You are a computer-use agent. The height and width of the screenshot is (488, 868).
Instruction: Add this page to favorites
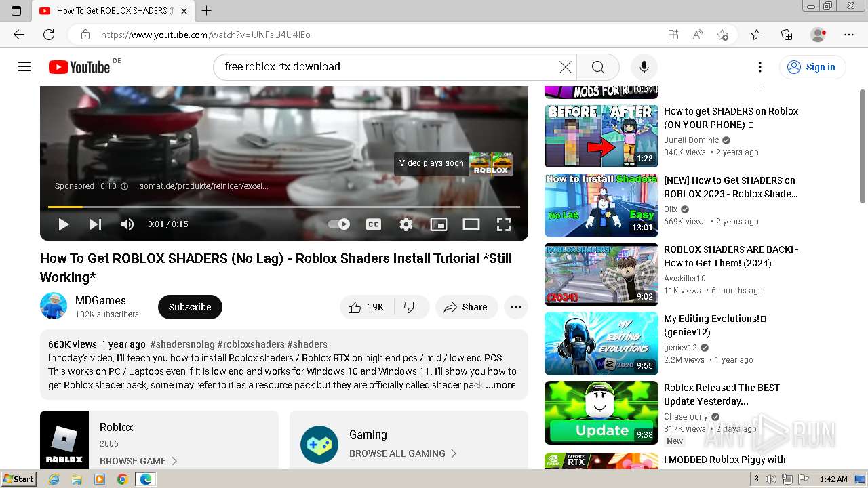coord(723,35)
